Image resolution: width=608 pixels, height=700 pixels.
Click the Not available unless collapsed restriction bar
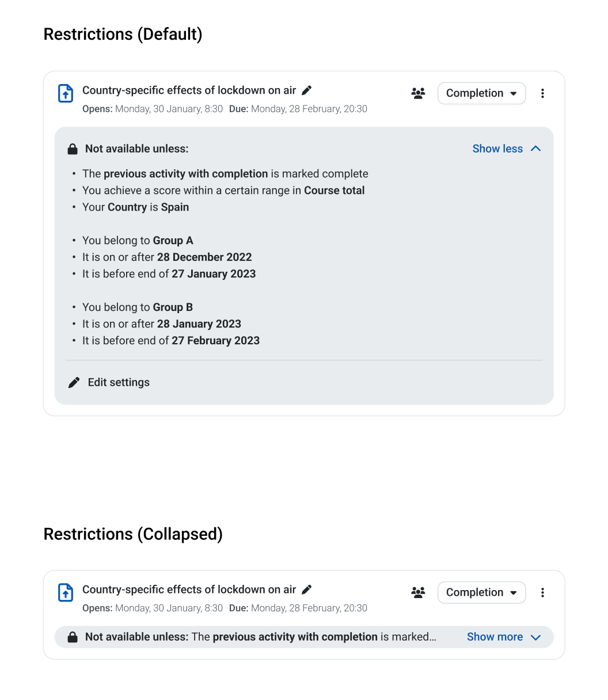pyautogui.click(x=304, y=637)
